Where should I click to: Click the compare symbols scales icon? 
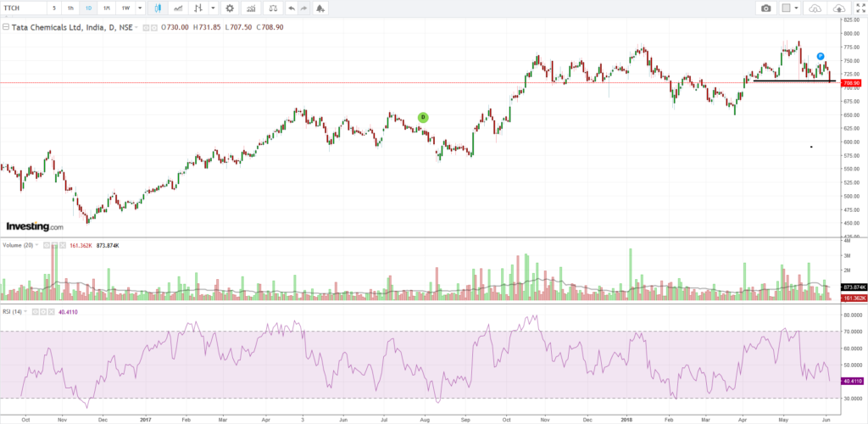pyautogui.click(x=272, y=8)
